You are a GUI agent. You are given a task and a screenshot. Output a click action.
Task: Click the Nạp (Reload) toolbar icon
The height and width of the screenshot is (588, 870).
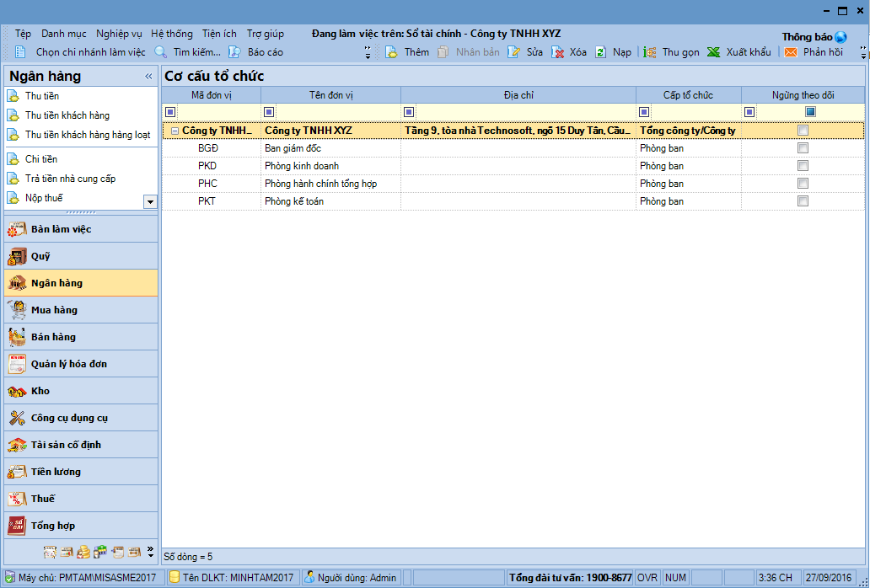[600, 52]
